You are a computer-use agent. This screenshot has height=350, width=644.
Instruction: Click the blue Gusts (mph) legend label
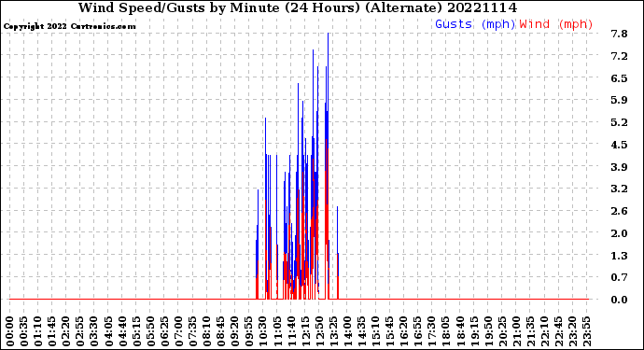point(475,24)
